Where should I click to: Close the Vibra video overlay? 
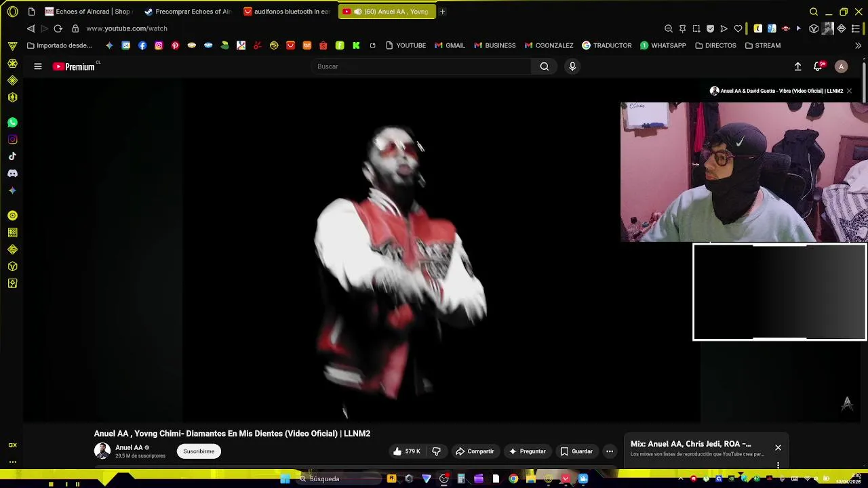(849, 91)
